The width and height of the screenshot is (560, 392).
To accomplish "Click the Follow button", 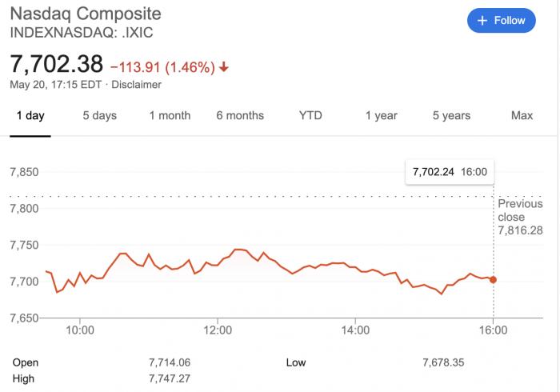I will pos(502,21).
